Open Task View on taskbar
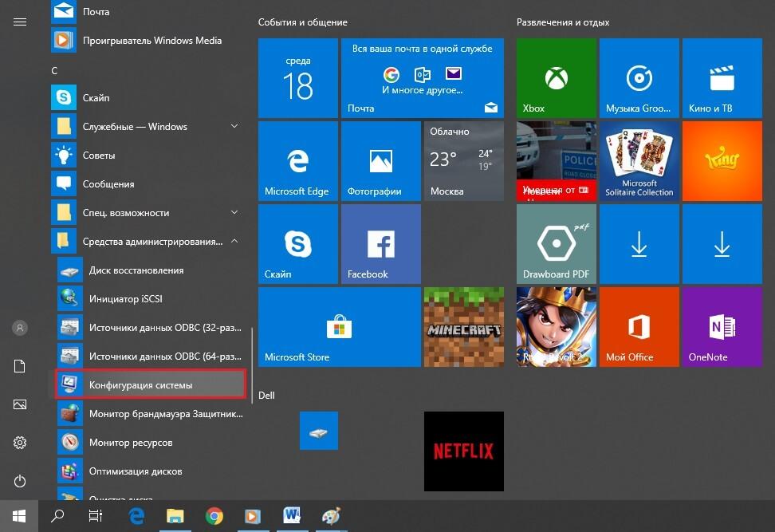Screen dimensions: 775x532 (x=96, y=516)
